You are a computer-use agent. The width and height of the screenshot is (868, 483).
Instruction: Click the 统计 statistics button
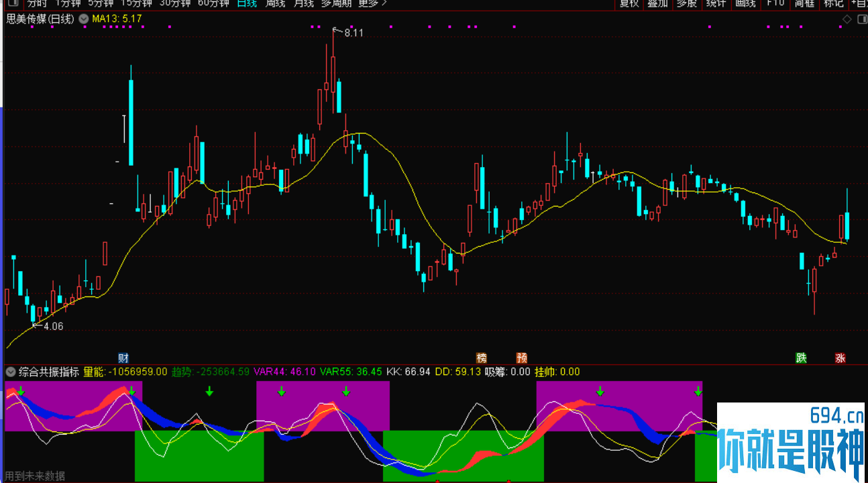point(716,3)
